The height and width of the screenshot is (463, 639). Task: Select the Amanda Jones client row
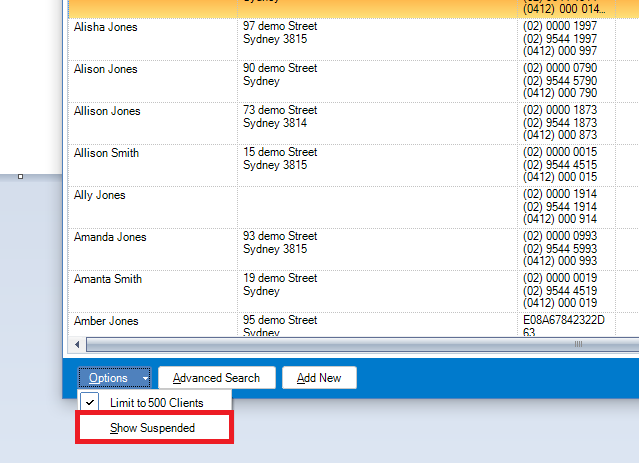click(110, 237)
